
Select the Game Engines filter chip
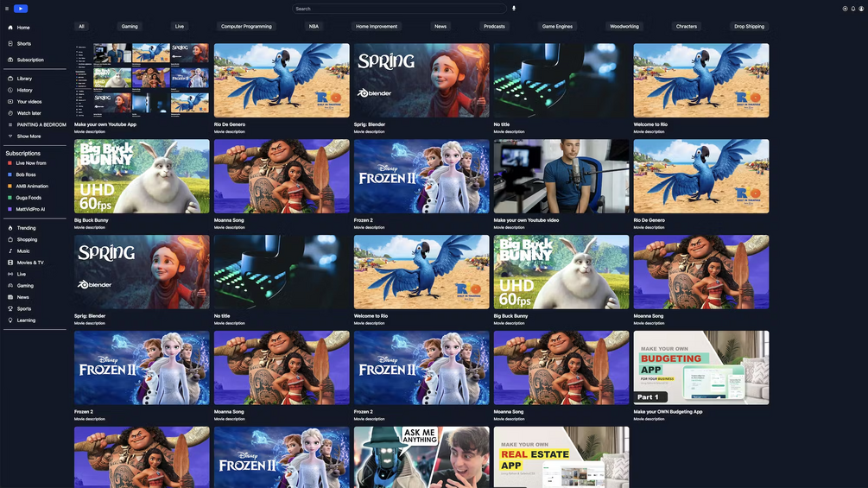pos(557,26)
